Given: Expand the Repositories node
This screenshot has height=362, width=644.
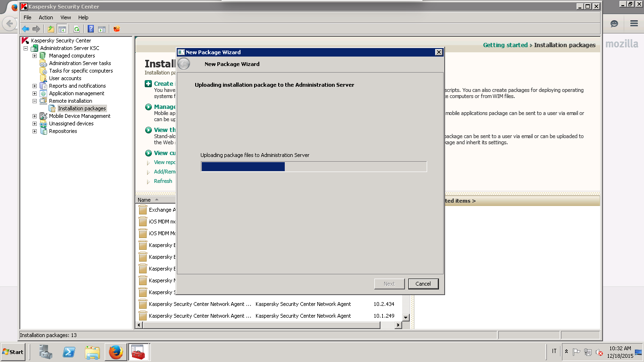Looking at the screenshot, I should click(x=34, y=131).
